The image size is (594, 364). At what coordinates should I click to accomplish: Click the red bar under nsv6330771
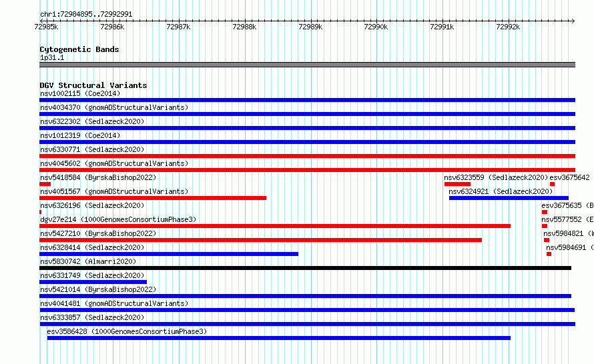click(x=307, y=156)
